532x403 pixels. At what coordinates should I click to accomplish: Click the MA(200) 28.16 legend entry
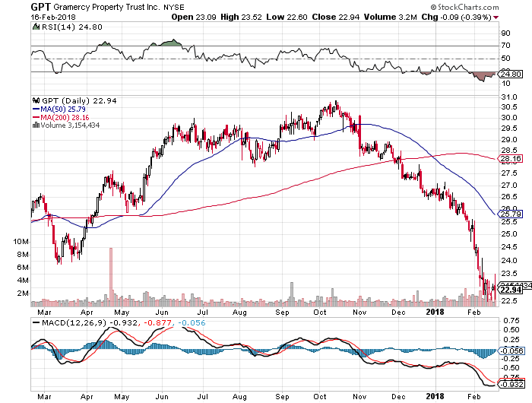(61, 117)
